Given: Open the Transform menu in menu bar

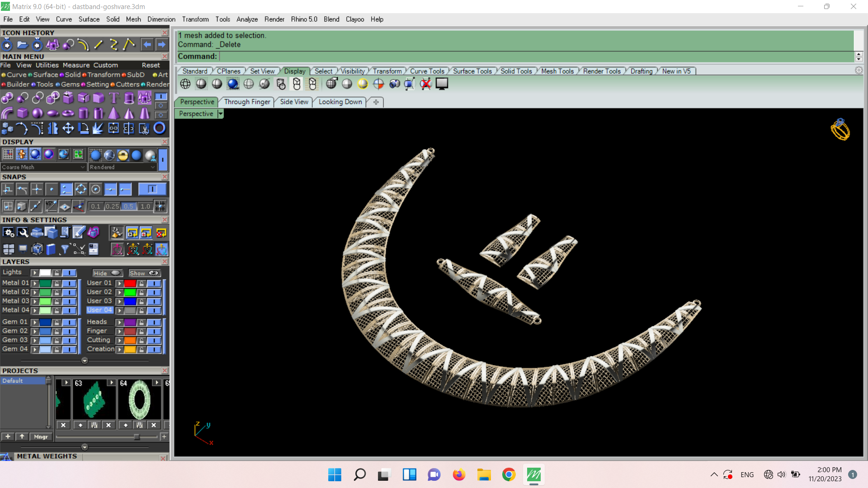Looking at the screenshot, I should click(x=195, y=19).
